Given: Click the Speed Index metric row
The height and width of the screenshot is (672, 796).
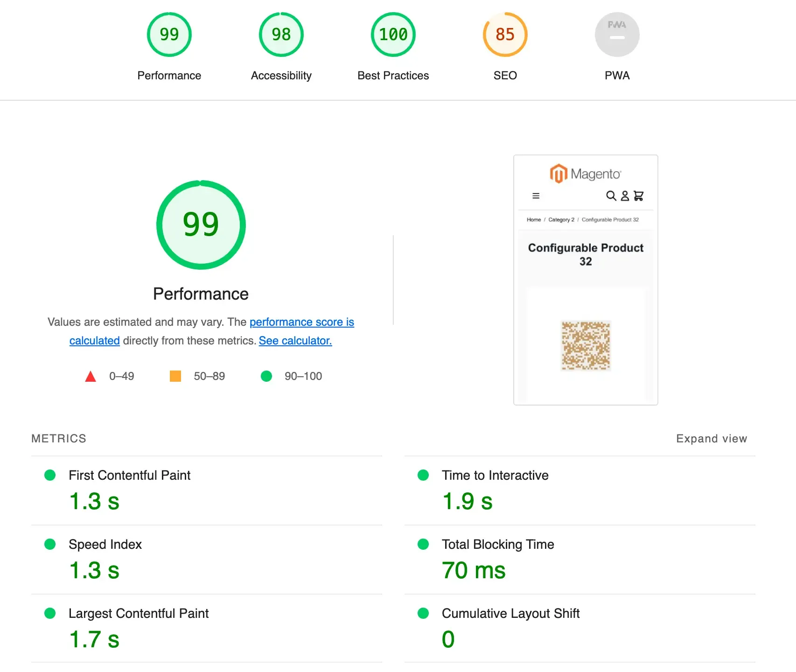Looking at the screenshot, I should tap(105, 544).
